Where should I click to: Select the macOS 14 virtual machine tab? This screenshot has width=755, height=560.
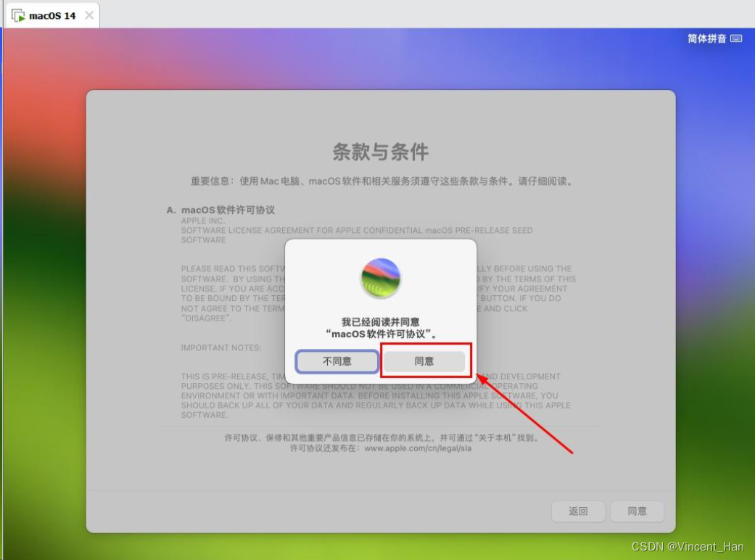52,15
